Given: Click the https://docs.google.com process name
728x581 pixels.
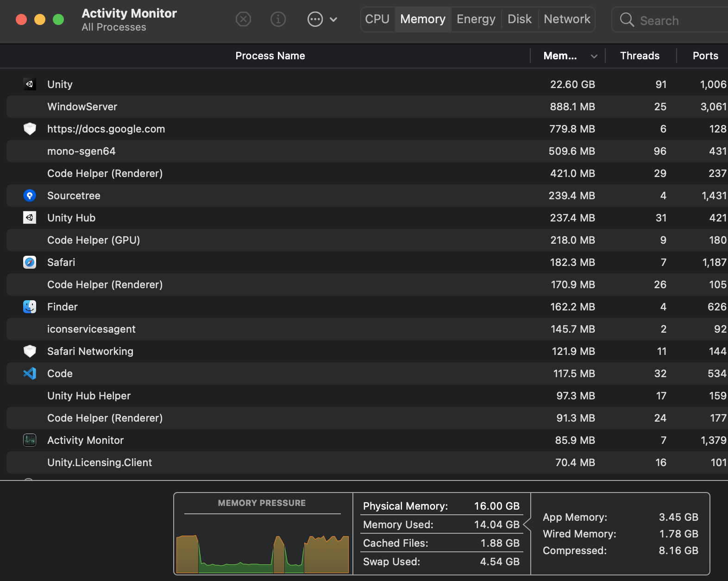Looking at the screenshot, I should 106,129.
